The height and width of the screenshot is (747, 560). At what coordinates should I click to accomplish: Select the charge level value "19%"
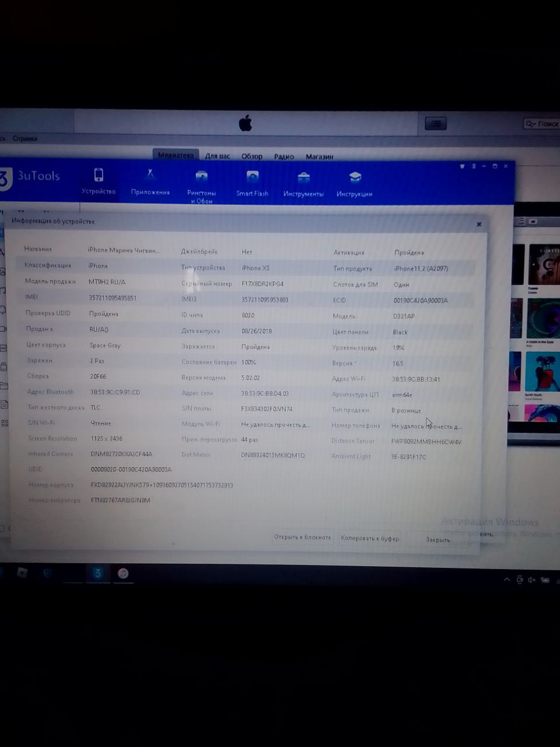click(398, 348)
